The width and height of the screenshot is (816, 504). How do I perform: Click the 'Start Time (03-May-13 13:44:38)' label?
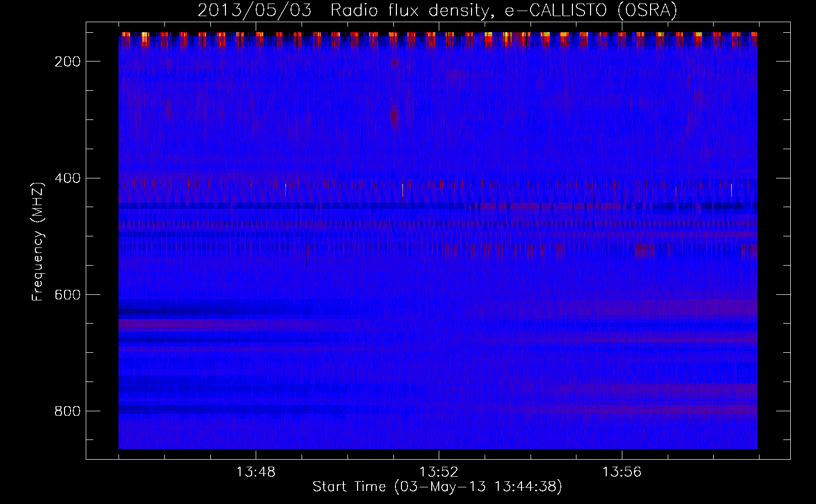pyautogui.click(x=437, y=487)
